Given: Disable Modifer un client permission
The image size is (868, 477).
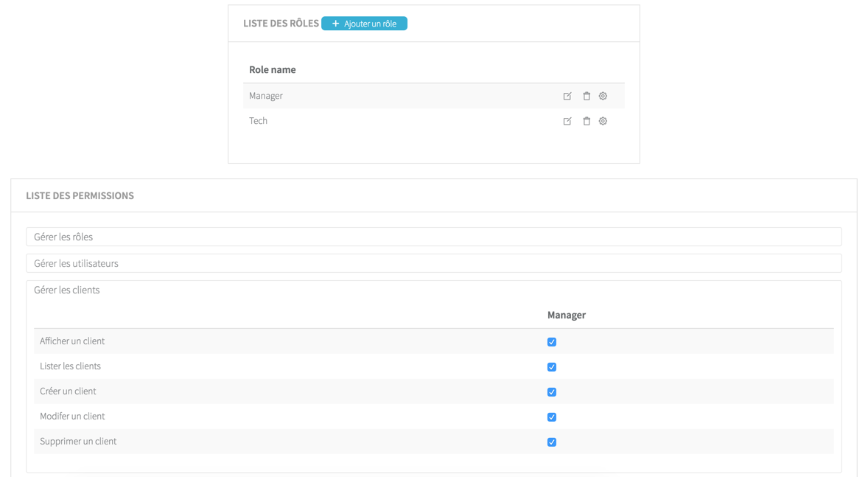Looking at the screenshot, I should click(x=552, y=417).
